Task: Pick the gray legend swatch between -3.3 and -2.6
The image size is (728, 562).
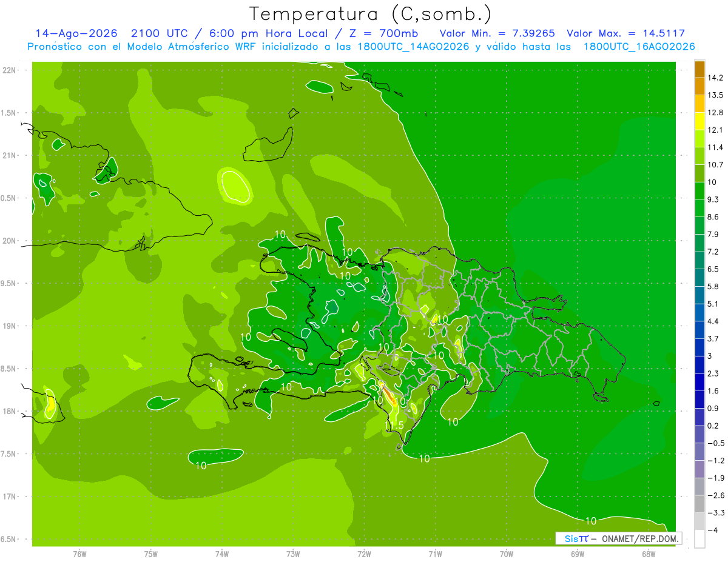Action: point(699,504)
